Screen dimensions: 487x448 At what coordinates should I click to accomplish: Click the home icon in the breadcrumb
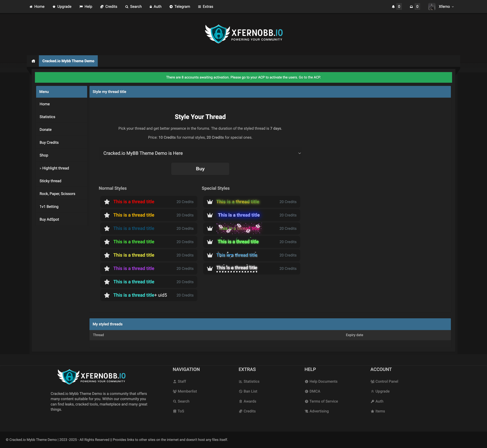tap(33, 61)
